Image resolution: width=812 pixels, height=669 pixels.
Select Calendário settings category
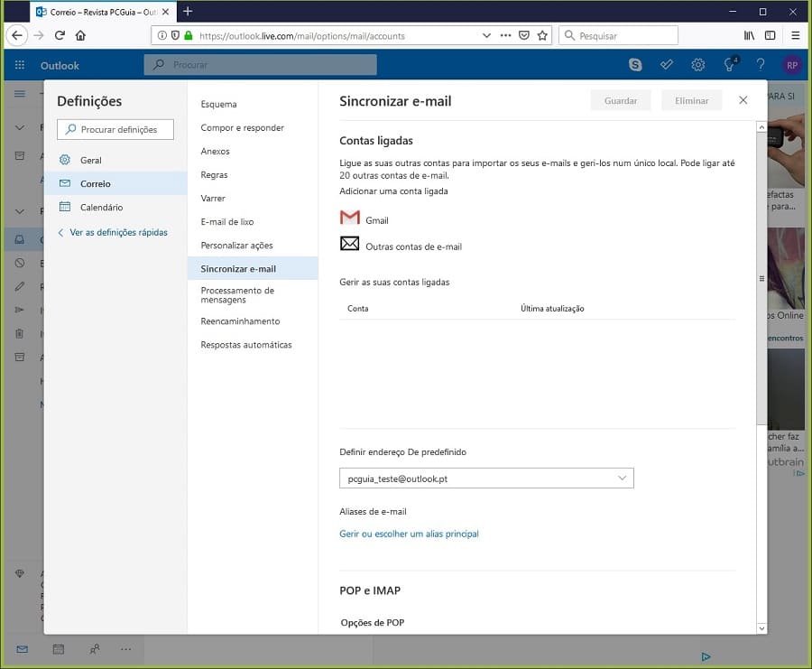[115, 207]
